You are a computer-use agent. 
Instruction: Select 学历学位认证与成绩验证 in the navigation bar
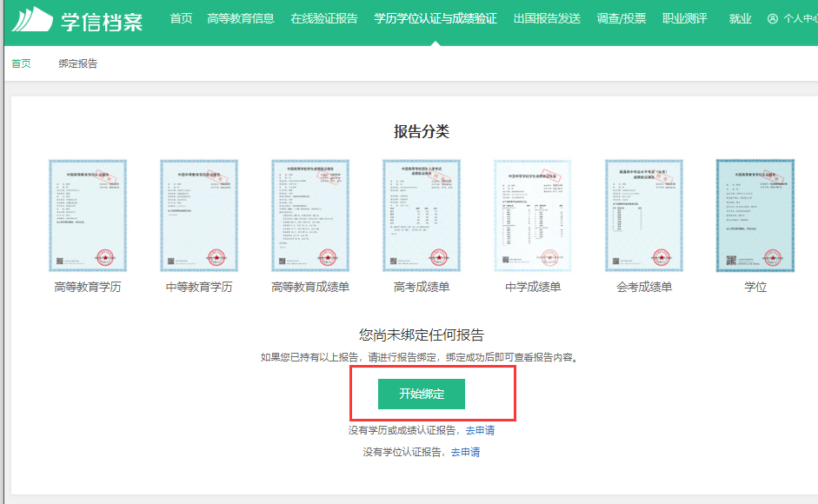436,18
